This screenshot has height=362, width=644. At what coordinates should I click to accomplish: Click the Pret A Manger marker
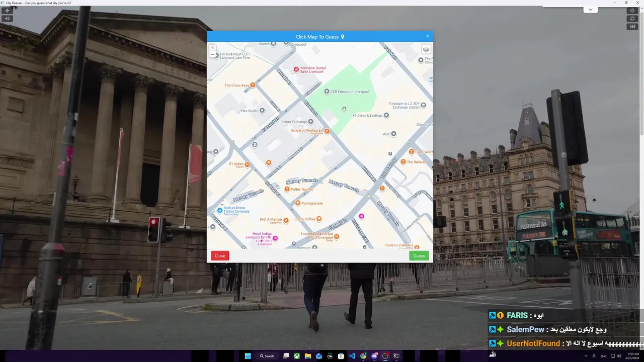click(286, 220)
